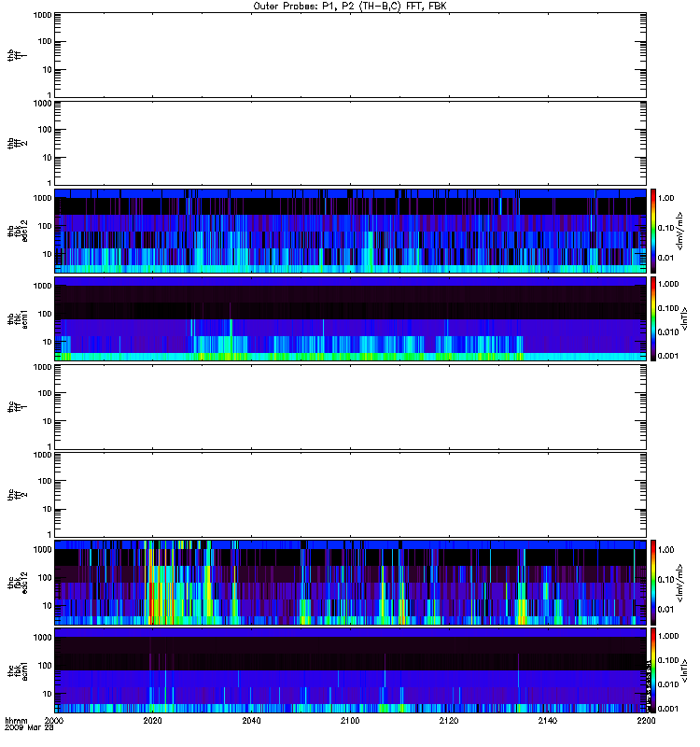
Task: Click inside the empty thb fft 1 plot panel
Action: 350,55
